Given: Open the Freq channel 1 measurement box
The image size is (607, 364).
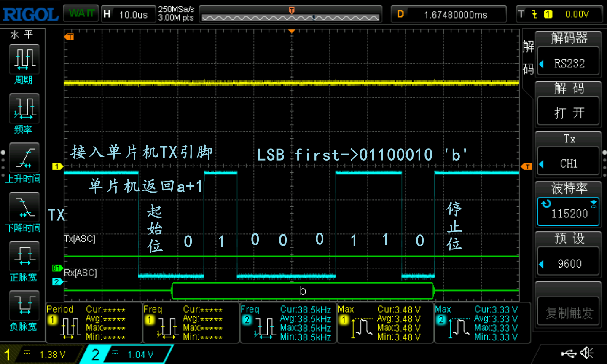Looking at the screenshot, I should [191, 323].
